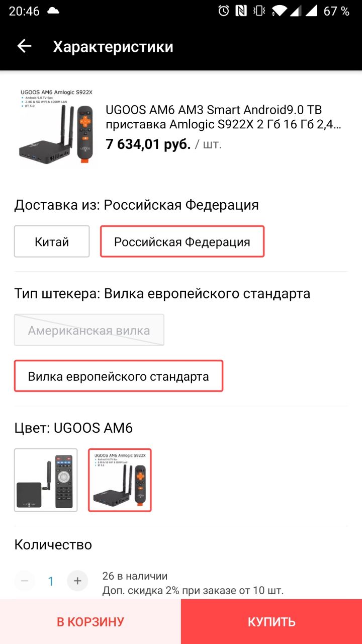Select UGOOS AM6 variant with orange remote
Image resolution: width=362 pixels, height=644 pixels.
(120, 480)
